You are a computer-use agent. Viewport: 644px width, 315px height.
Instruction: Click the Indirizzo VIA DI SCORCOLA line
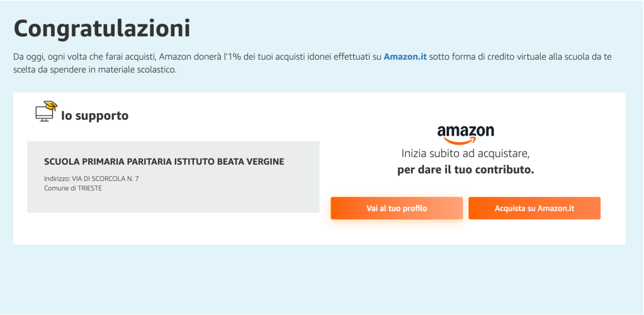(91, 179)
